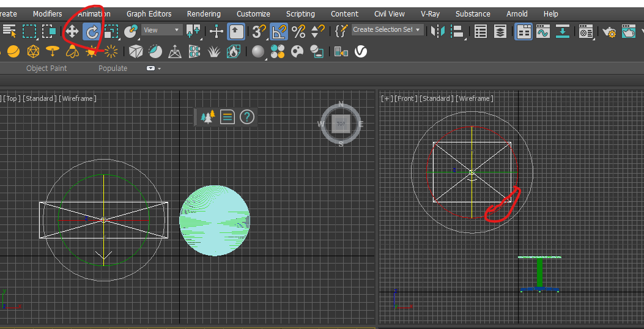Open [Standard] menu in Front viewport

tap(437, 98)
